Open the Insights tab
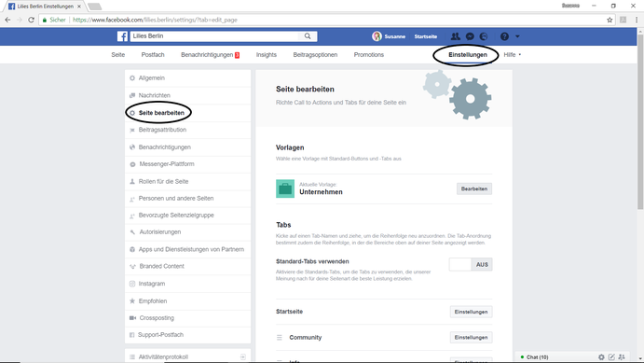The image size is (644, 363). pos(267,55)
